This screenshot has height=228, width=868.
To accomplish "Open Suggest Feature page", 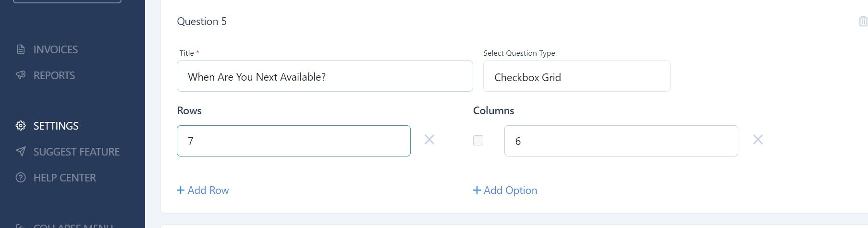I will pos(76,152).
